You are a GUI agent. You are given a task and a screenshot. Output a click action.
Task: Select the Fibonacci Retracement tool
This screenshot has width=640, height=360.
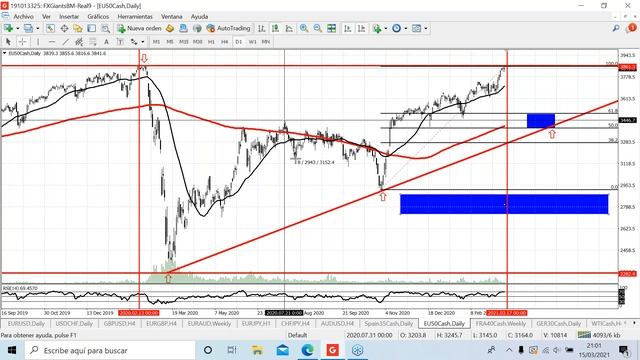(x=93, y=42)
